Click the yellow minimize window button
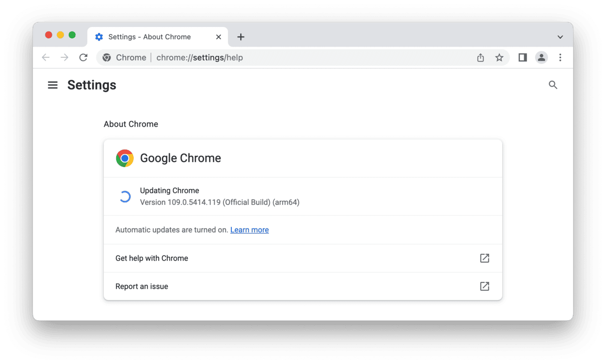This screenshot has height=364, width=606. click(60, 35)
